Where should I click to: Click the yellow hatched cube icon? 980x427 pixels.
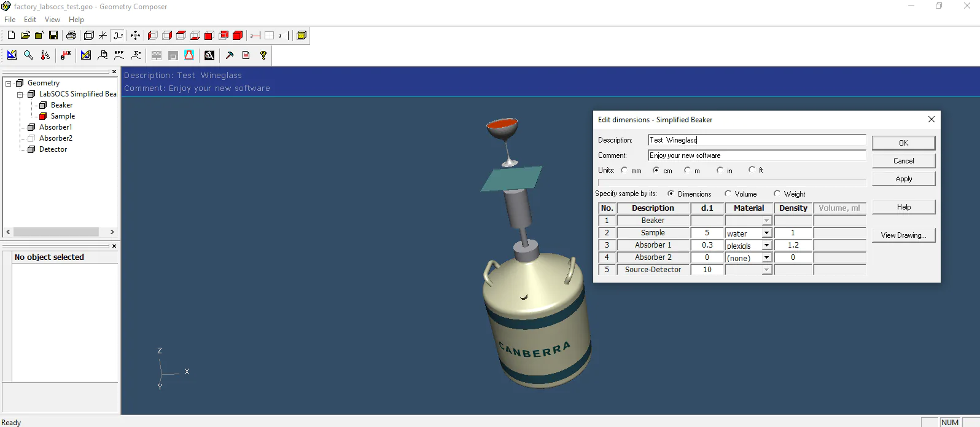pyautogui.click(x=301, y=36)
